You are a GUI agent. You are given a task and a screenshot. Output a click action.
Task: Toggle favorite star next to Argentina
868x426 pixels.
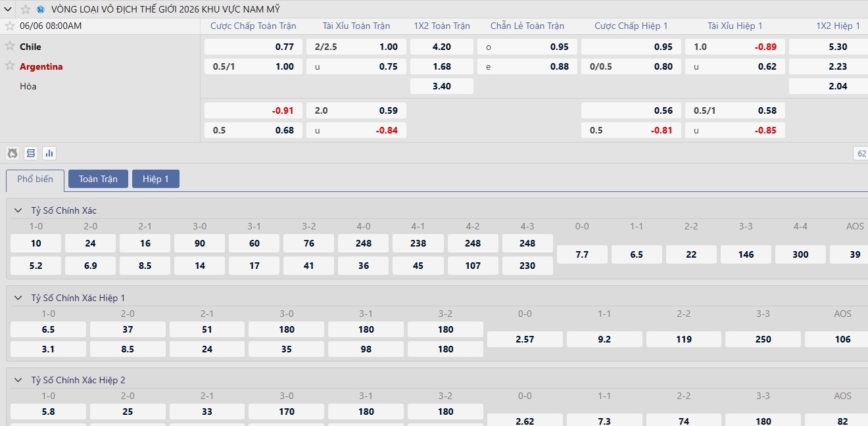10,66
